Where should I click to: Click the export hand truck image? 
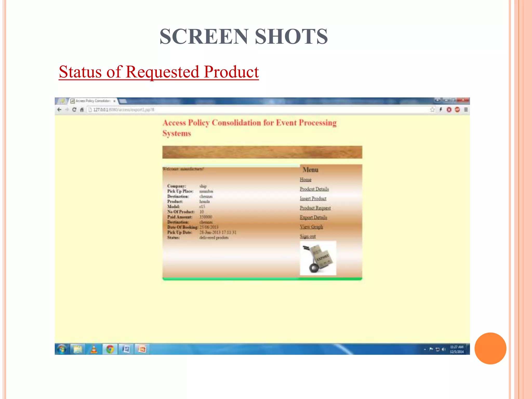click(318, 258)
